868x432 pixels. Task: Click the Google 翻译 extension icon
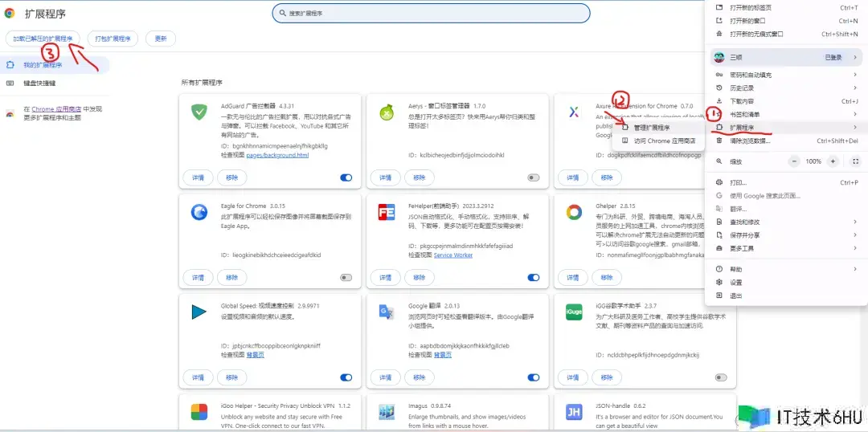387,312
